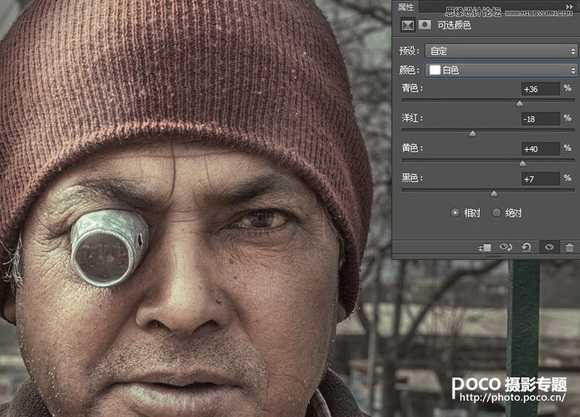Viewport: 580px width, 417px height.
Task: Select the 绝对 (Absolute) radio button
Action: coord(496,213)
